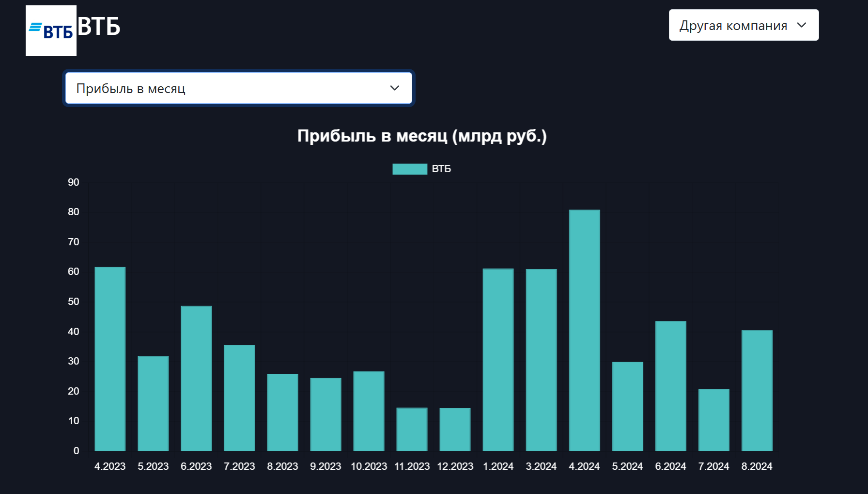Image resolution: width=868 pixels, height=494 pixels.
Task: Select the bar for 4.2023
Action: coord(110,359)
